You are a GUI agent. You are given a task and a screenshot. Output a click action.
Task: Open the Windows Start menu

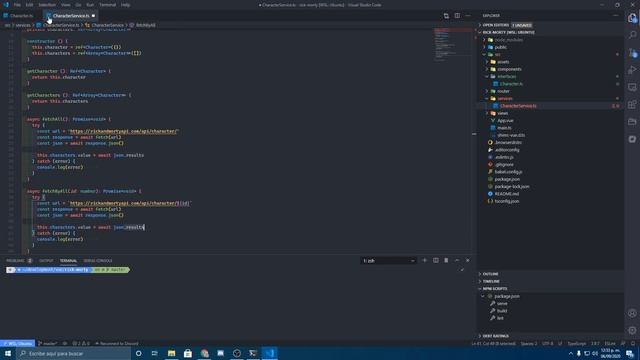(8, 353)
